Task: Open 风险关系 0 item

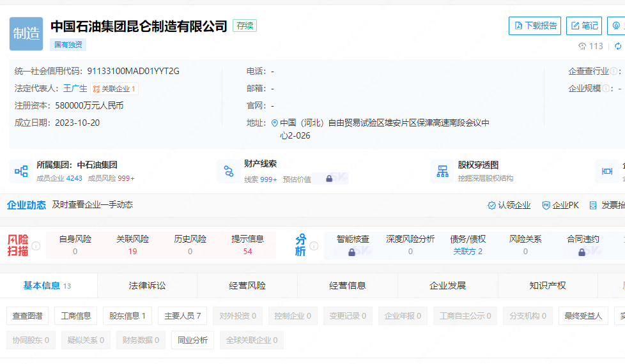Action: click(x=525, y=245)
